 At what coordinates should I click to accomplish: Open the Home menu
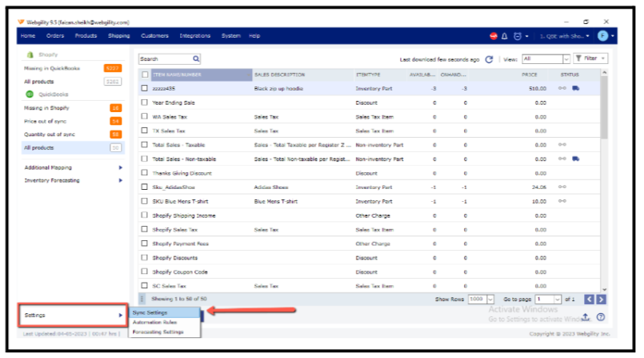[28, 36]
